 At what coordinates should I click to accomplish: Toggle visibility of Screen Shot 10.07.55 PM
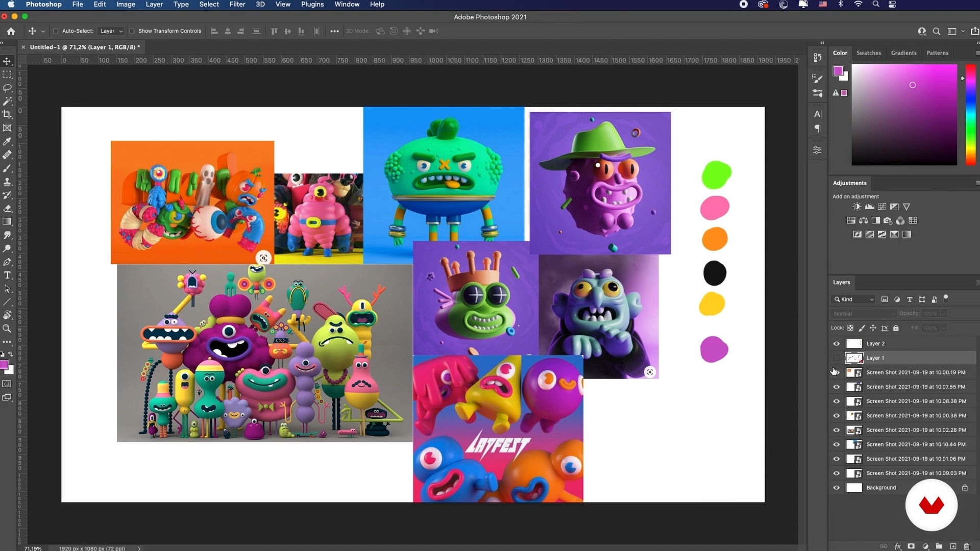[x=836, y=387]
